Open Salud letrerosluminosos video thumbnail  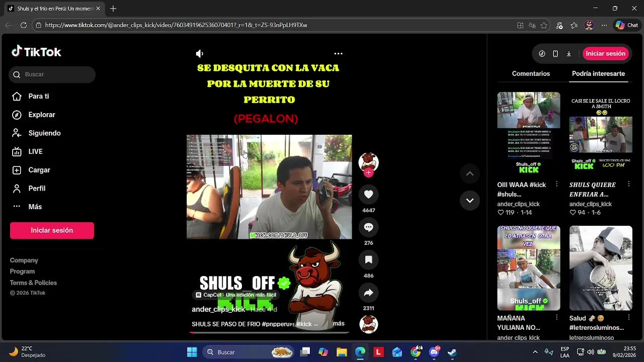click(601, 268)
